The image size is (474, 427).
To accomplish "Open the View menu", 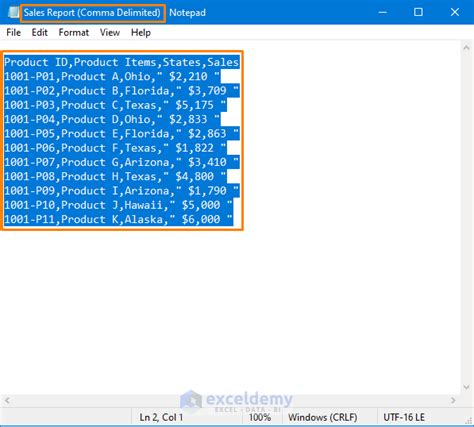I will tap(110, 33).
